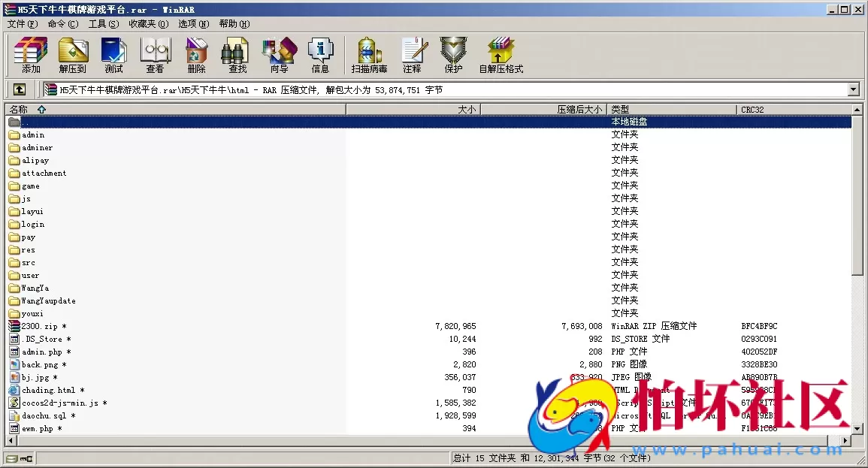Screen dimensions: 868x468
Task: Show archive 信息 (Info) icon
Action: coord(320,56)
